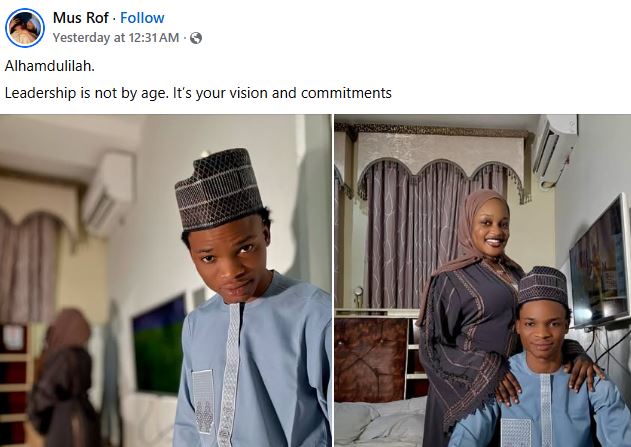Click the air conditioner in left photo

[108, 194]
